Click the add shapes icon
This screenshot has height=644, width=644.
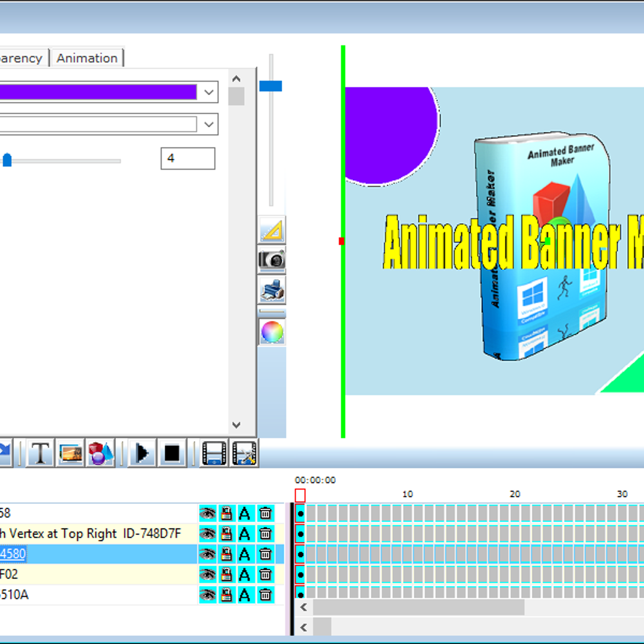101,453
